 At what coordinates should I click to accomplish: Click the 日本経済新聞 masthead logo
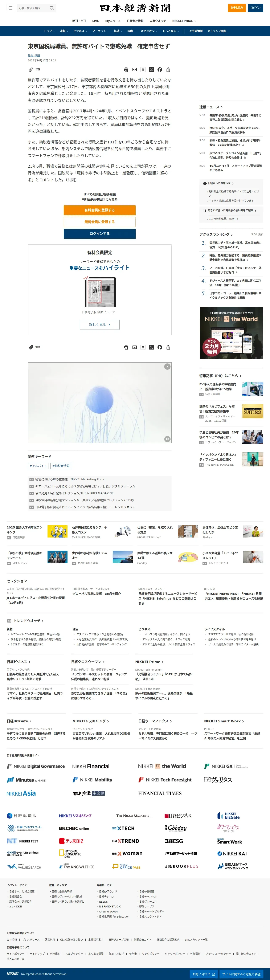[x=135, y=8]
